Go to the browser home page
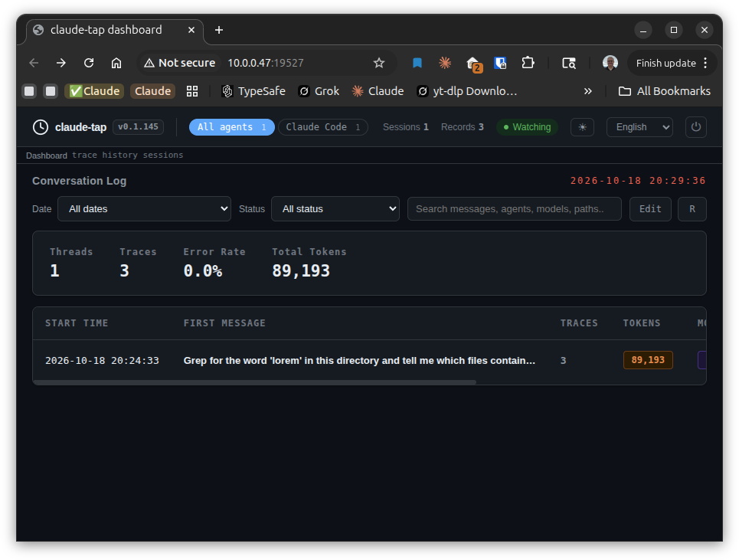739x560 pixels. (x=116, y=63)
